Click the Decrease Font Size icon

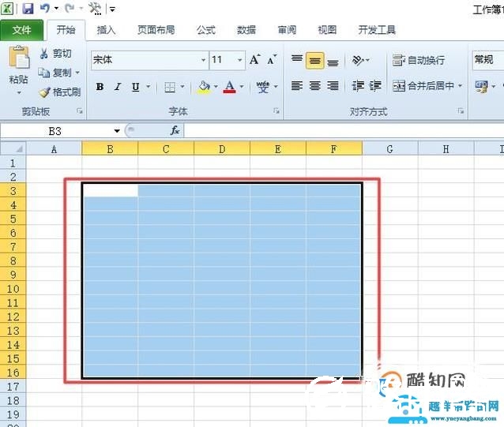pos(272,60)
